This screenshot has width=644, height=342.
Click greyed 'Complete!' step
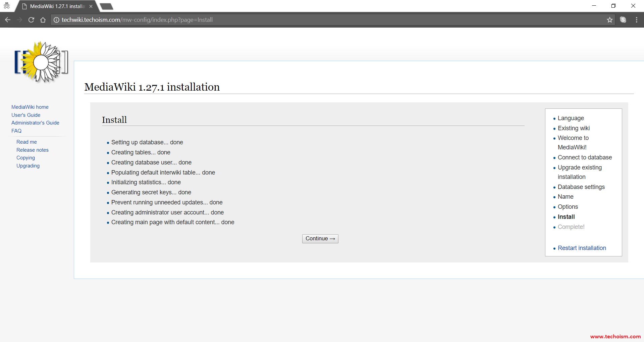point(571,227)
